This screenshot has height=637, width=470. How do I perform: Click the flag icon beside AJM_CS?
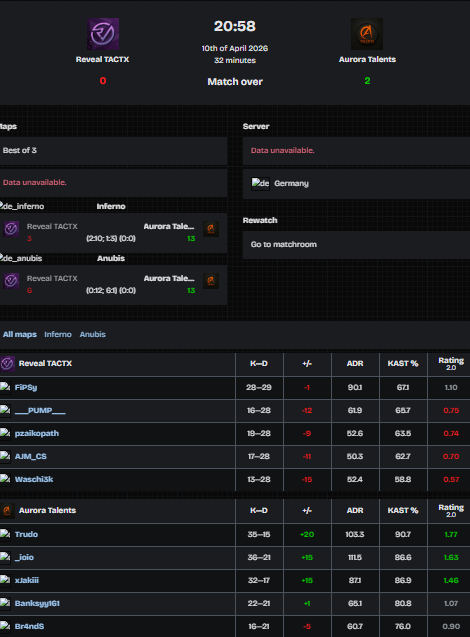tap(5, 456)
